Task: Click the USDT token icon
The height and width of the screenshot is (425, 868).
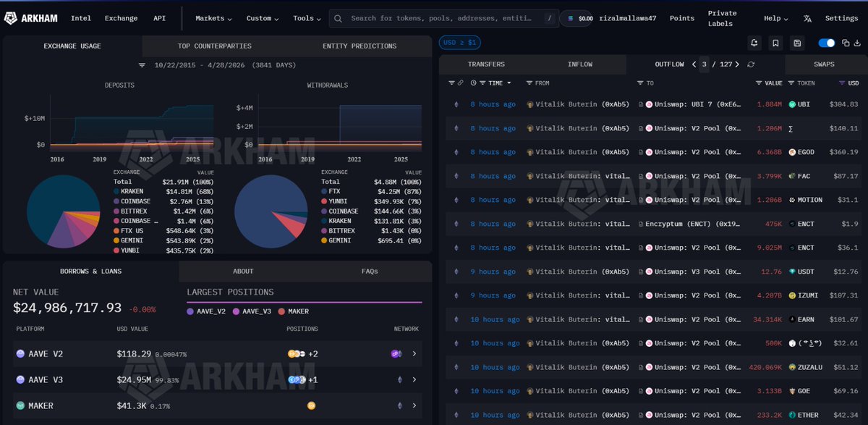Action: click(x=792, y=272)
